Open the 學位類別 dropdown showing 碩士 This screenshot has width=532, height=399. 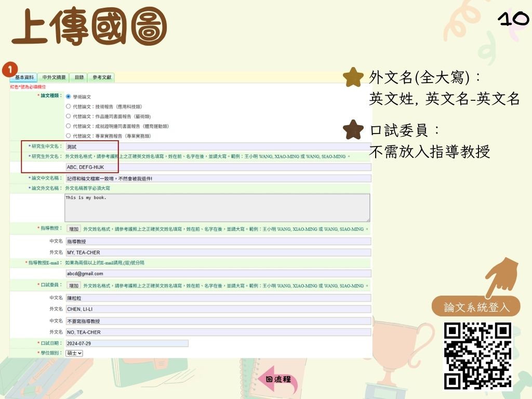[73, 353]
